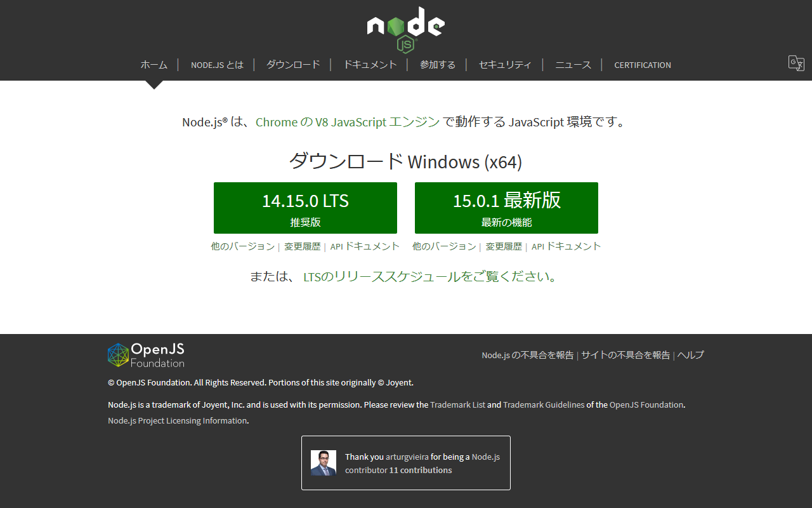Click the Node.js link in contributor box

[x=486, y=457]
